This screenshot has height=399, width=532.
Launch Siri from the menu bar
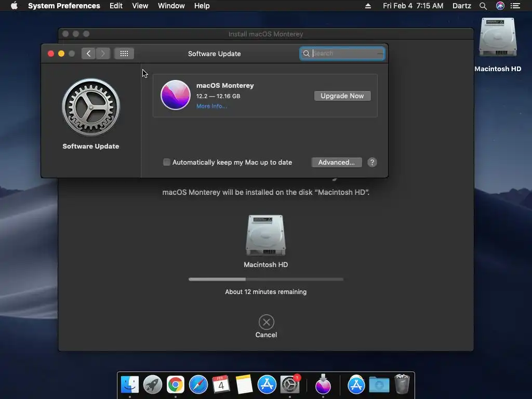pyautogui.click(x=500, y=6)
